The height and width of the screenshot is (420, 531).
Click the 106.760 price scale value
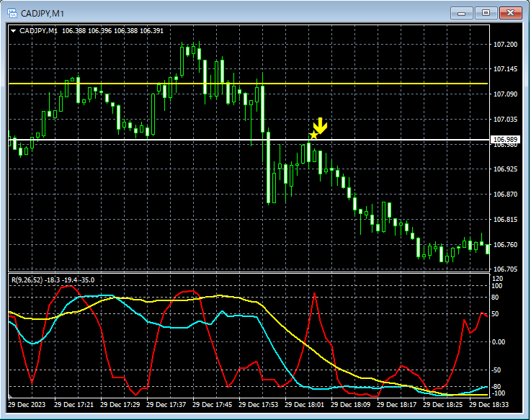(505, 244)
